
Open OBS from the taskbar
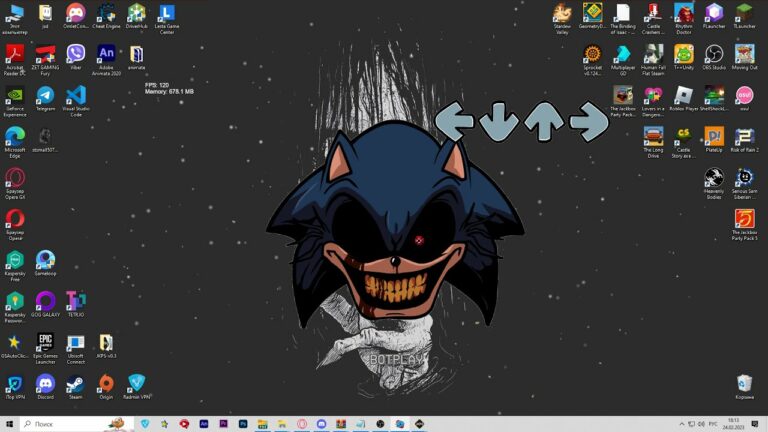pos(380,424)
